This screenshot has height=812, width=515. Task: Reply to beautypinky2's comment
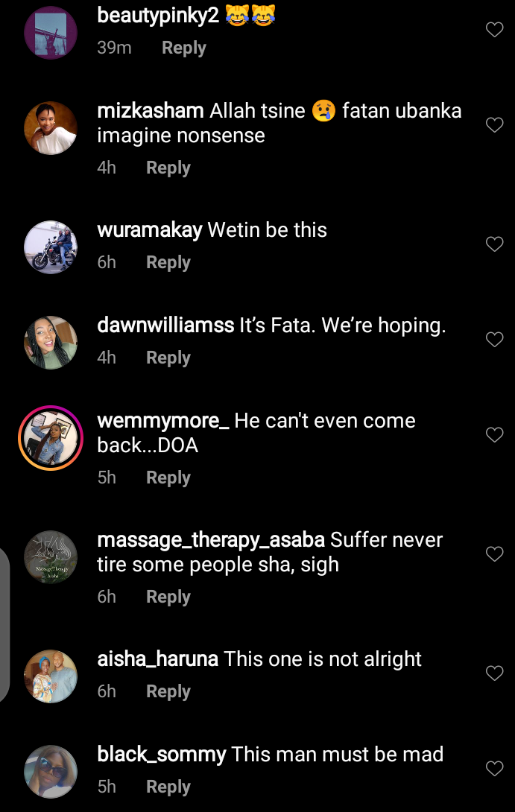pyautogui.click(x=184, y=48)
